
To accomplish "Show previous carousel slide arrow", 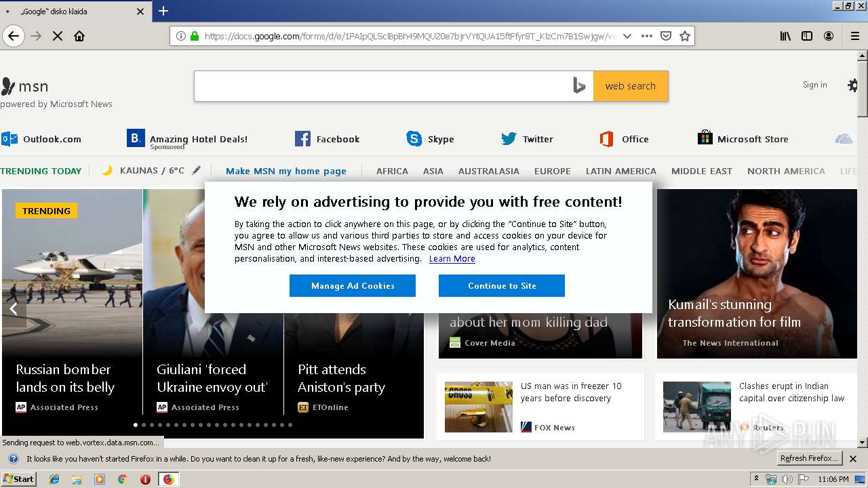I will (x=14, y=309).
